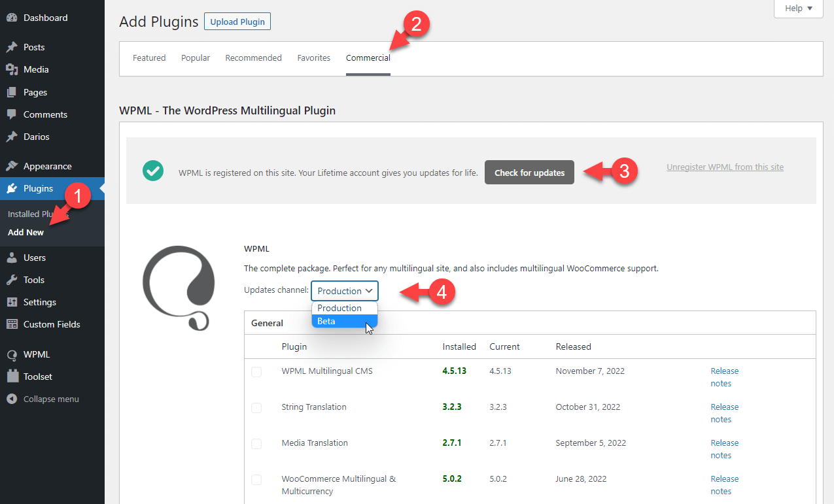Click installed version 3.2.3
The height and width of the screenshot is (504, 834).
452,407
